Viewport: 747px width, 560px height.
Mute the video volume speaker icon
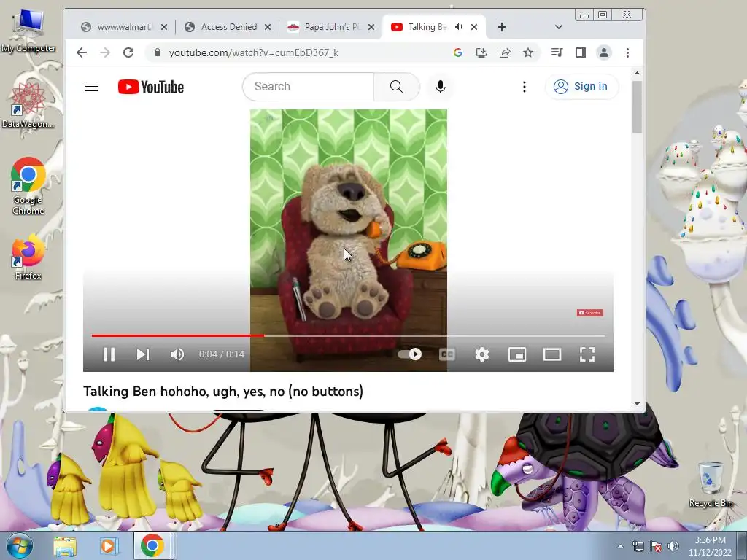point(177,354)
